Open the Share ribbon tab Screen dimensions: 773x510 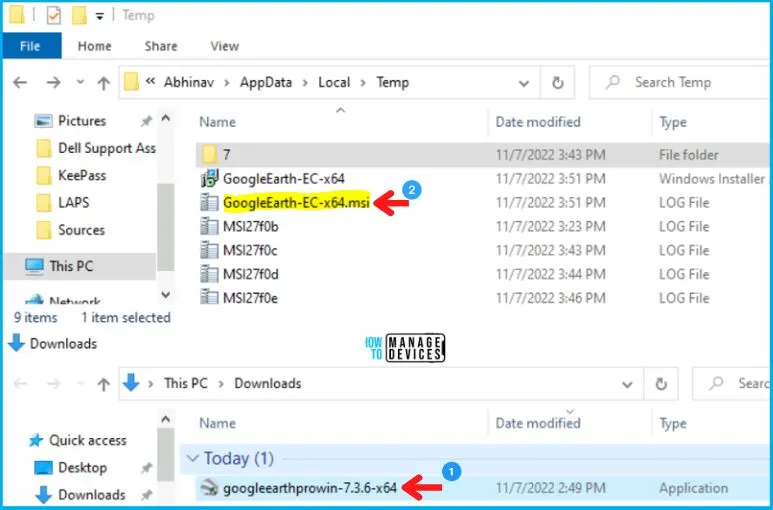click(161, 46)
